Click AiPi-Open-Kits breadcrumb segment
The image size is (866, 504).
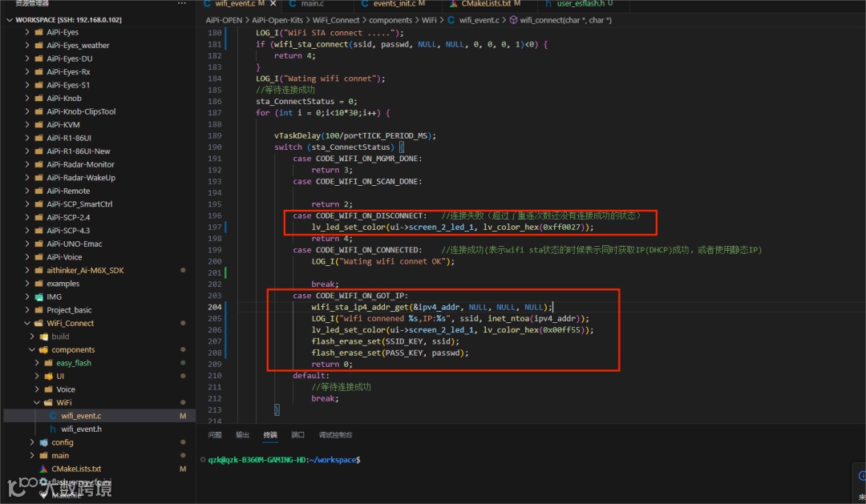pyautogui.click(x=277, y=20)
